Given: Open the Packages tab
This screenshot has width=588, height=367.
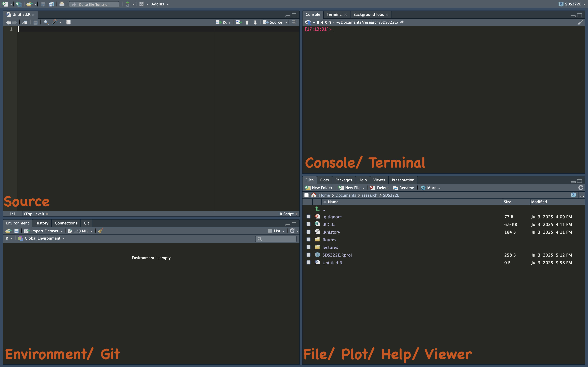Looking at the screenshot, I should click(343, 180).
